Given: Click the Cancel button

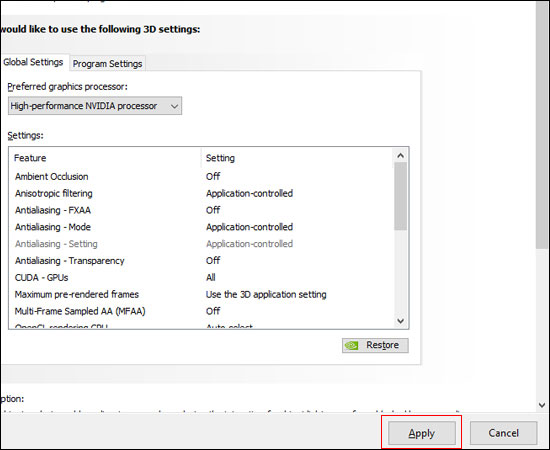Looking at the screenshot, I should pos(503,433).
